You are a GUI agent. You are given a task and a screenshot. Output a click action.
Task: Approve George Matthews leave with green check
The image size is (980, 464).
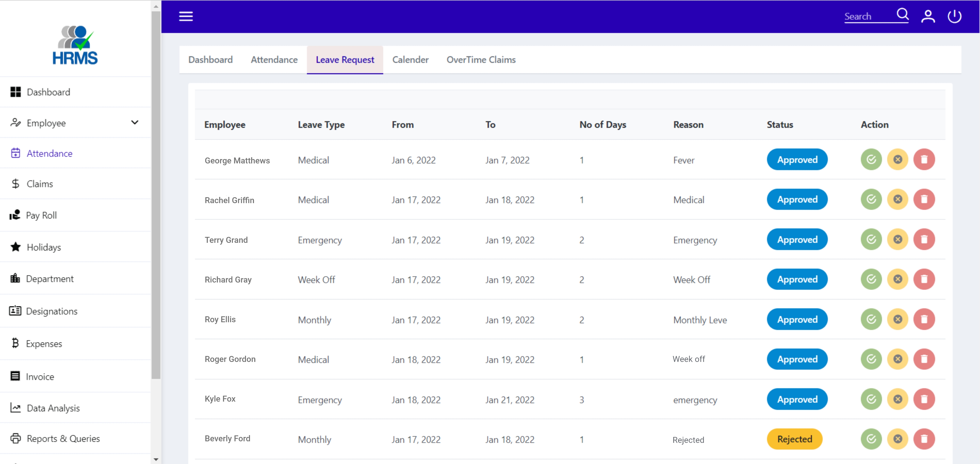click(871, 159)
